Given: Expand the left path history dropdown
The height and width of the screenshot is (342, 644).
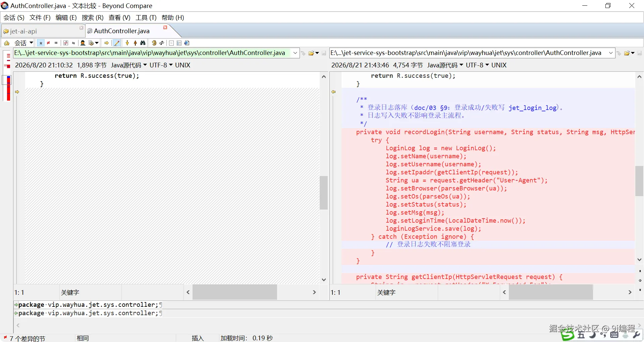Looking at the screenshot, I should (x=295, y=53).
